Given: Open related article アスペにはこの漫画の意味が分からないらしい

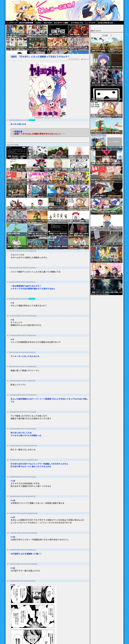Looking at the screenshot, I should [x=39, y=134].
